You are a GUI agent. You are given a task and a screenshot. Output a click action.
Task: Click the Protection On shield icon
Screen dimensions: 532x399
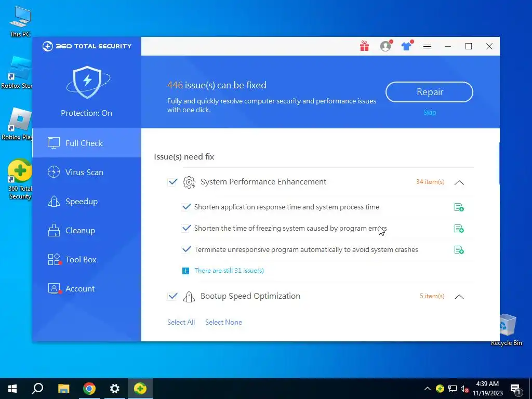click(88, 82)
